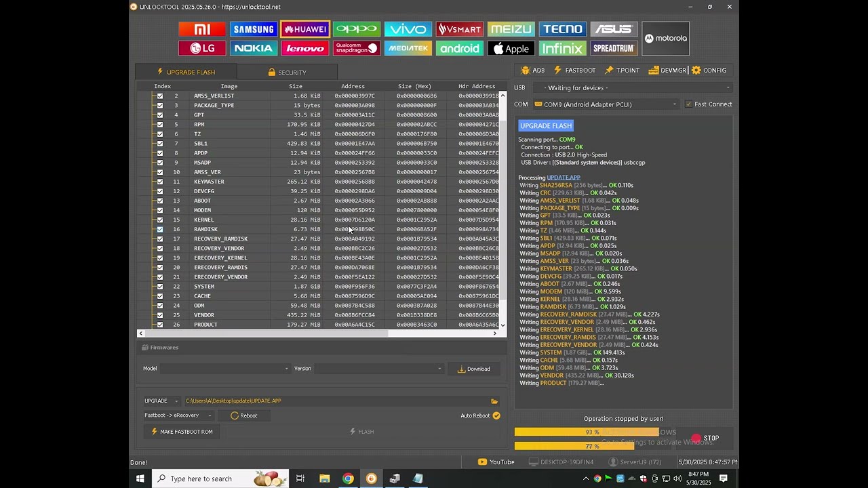
Task: Open the COM port dropdown
Action: (x=606, y=104)
